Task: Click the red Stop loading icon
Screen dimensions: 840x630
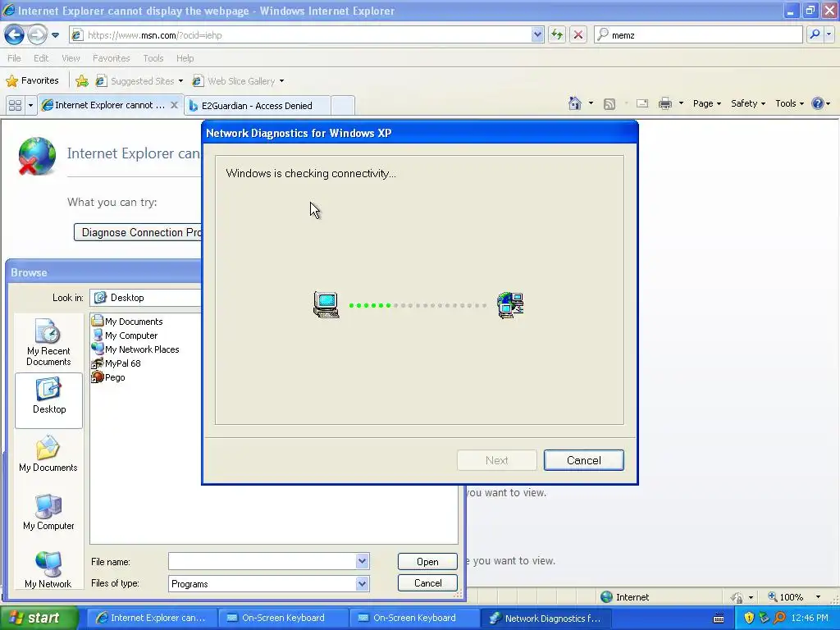Action: pos(578,35)
